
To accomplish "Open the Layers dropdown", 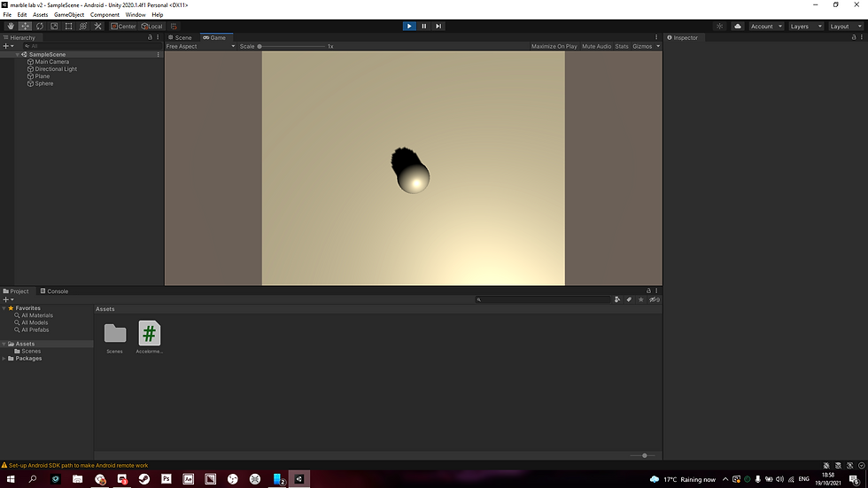I will [x=806, y=26].
